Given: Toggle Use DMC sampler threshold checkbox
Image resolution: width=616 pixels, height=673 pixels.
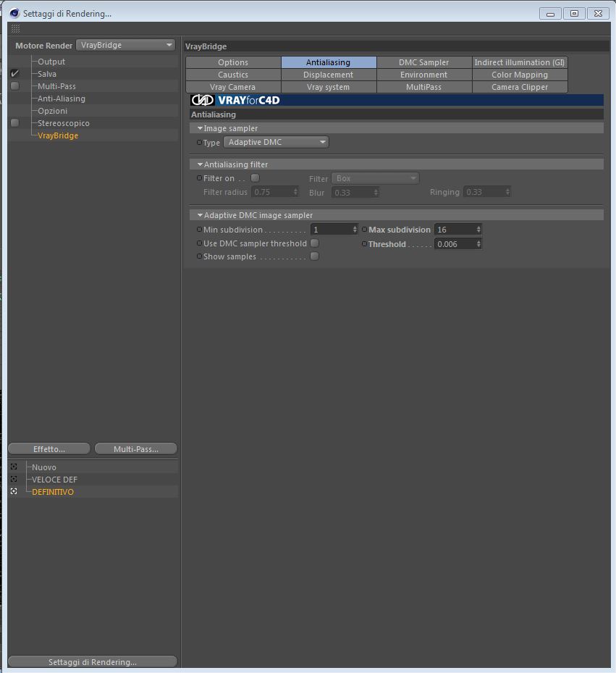Looking at the screenshot, I should (x=314, y=243).
